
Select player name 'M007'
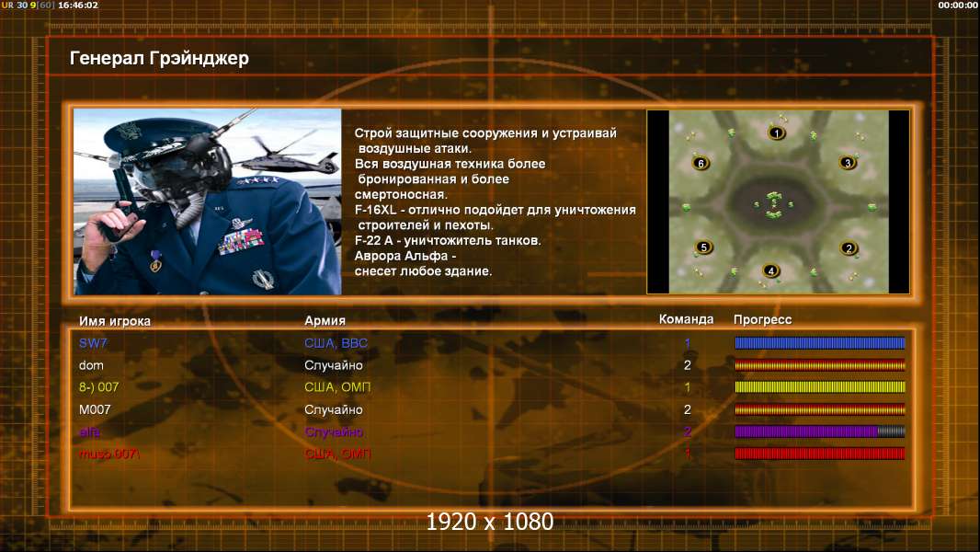pyautogui.click(x=95, y=409)
